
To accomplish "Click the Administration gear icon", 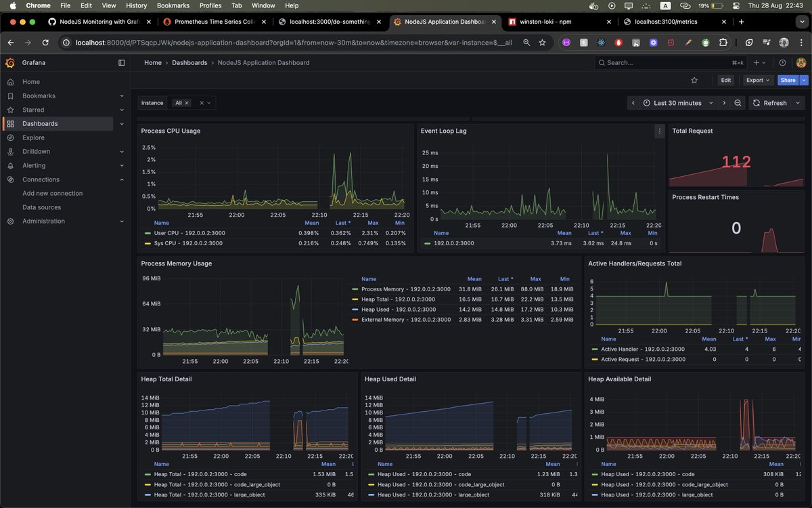I will (x=10, y=221).
